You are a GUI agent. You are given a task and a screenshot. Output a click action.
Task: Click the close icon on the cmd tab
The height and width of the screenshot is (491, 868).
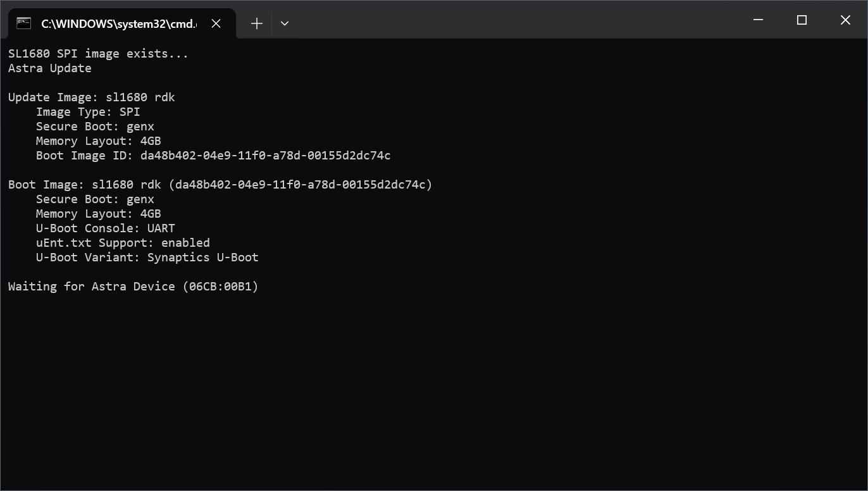pyautogui.click(x=216, y=23)
